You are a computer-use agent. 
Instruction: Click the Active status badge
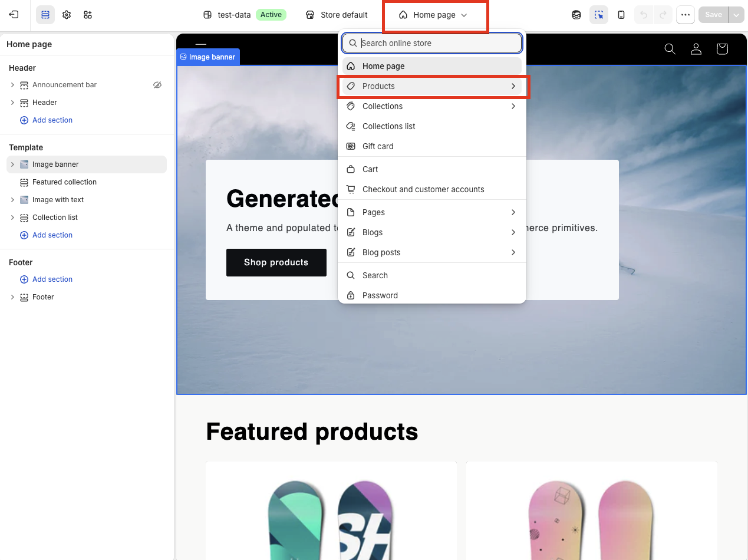coord(271,15)
